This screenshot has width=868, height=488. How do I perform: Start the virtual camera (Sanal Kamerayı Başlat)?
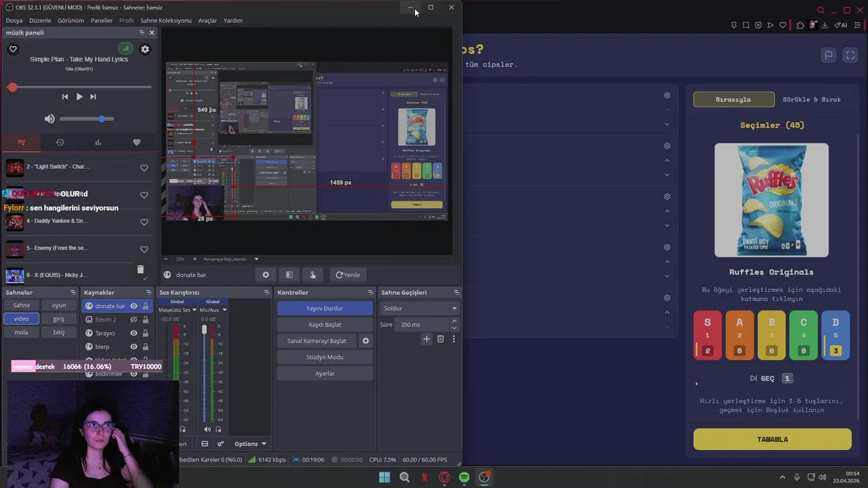(317, 341)
